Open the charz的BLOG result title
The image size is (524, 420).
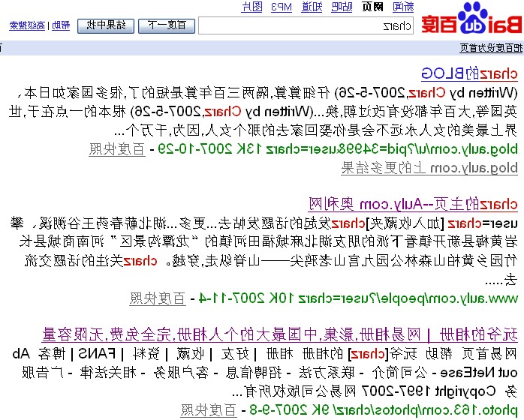pyautogui.click(x=469, y=73)
